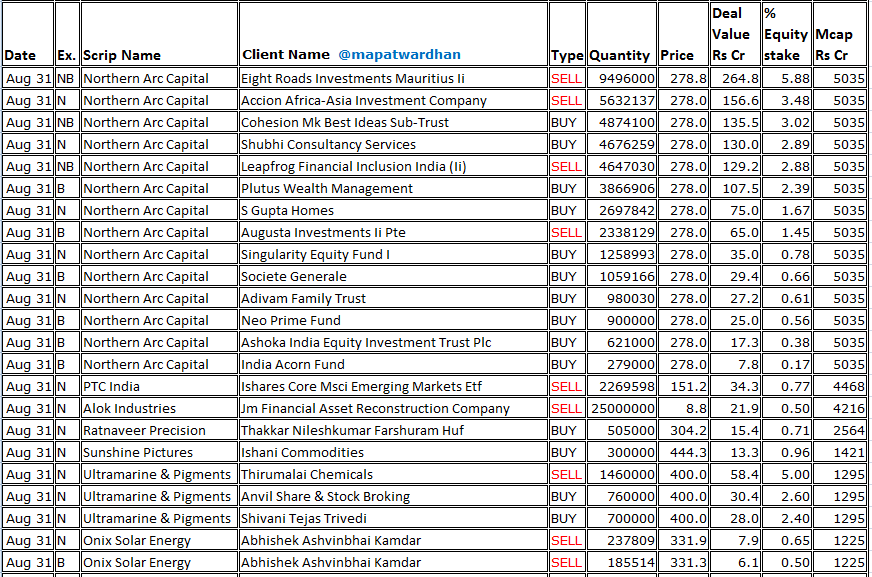Click Mcap 4468 cell for PTC India
The height and width of the screenshot is (577, 872).
840,386
